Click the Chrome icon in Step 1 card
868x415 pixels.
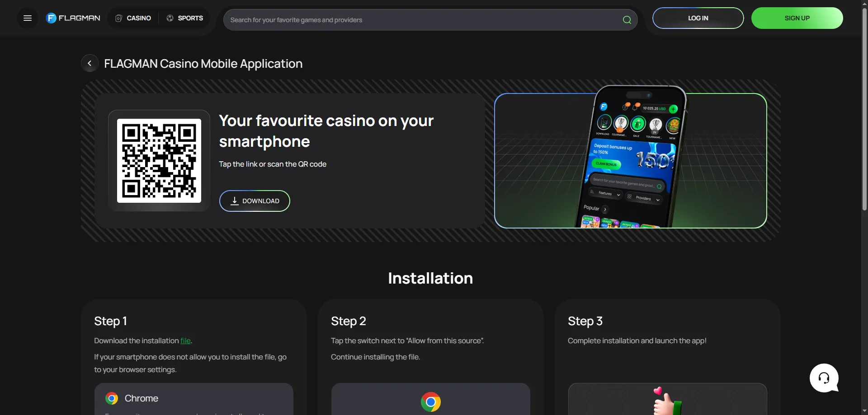pyautogui.click(x=112, y=398)
